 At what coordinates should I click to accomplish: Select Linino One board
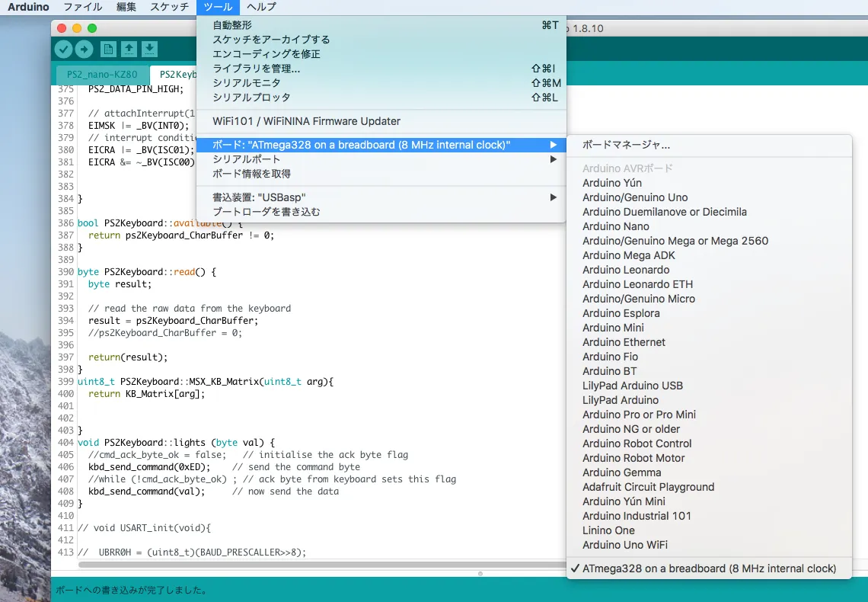point(709,530)
